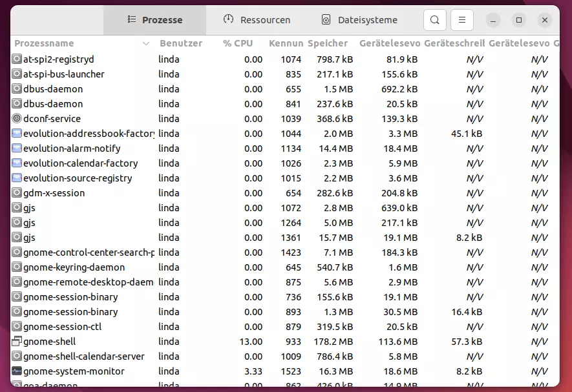Click the evolution-calendar-factory icon
This screenshot has height=392, width=572.
[x=17, y=163]
